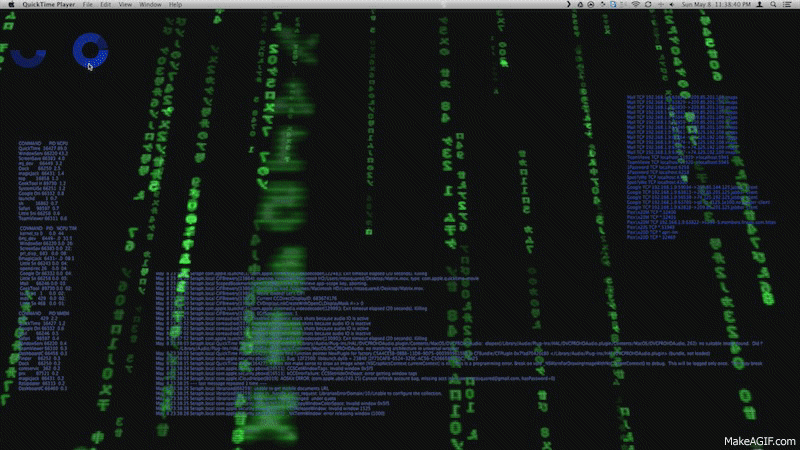Open the Notification Center list icon
The image size is (800, 450).
pyautogui.click(x=787, y=5)
